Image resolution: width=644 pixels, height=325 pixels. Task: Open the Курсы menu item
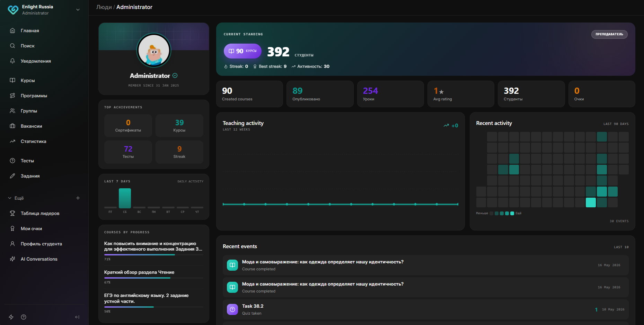coord(44,80)
